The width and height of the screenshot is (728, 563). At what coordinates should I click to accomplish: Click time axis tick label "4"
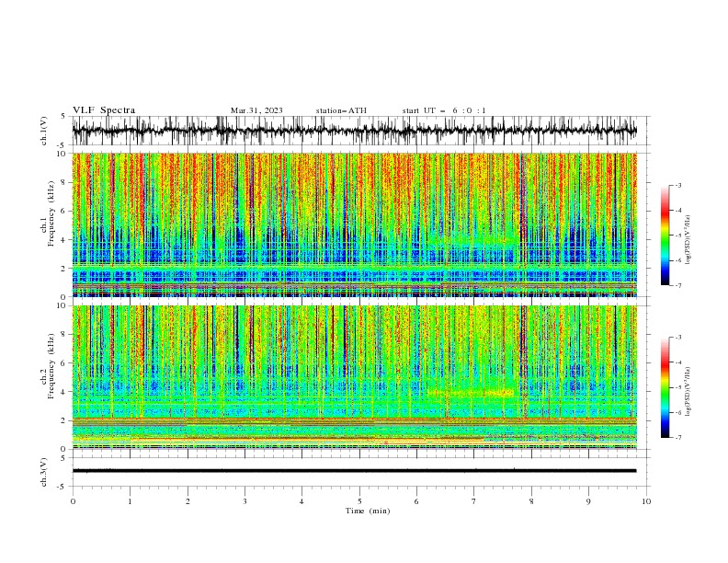click(301, 501)
